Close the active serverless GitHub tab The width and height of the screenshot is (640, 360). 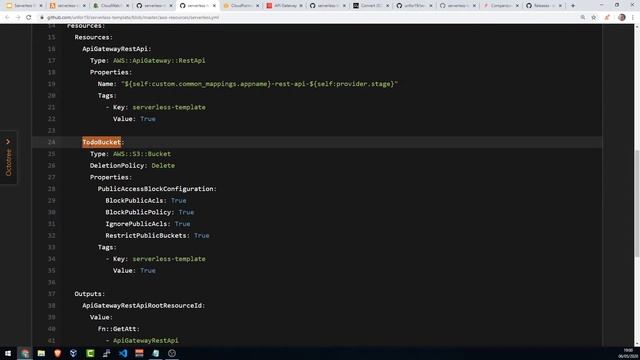(x=214, y=6)
